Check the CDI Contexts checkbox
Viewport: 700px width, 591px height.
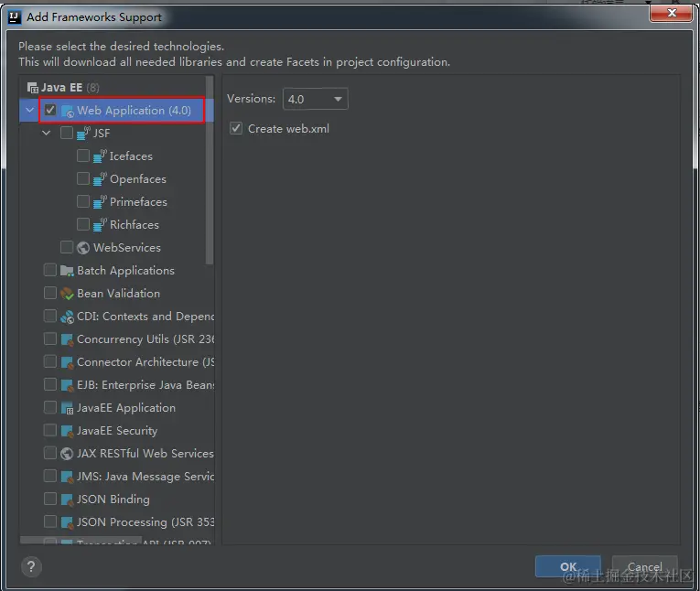tap(50, 316)
